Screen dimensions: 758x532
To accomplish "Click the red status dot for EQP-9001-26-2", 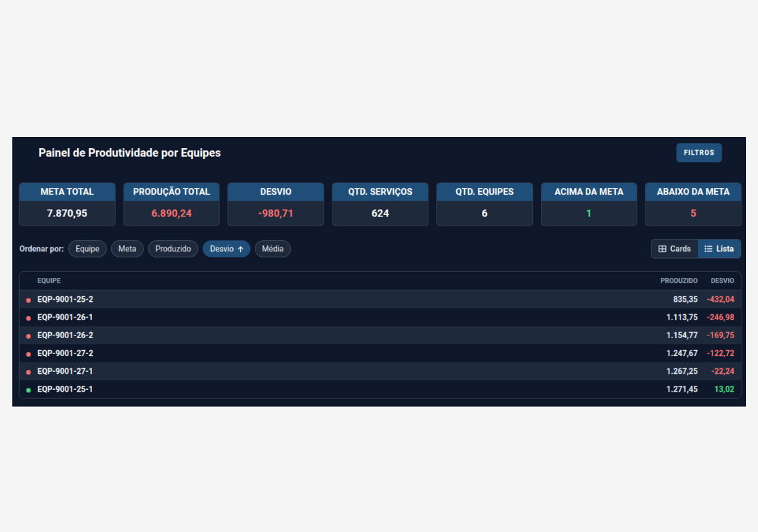I will pos(28,336).
